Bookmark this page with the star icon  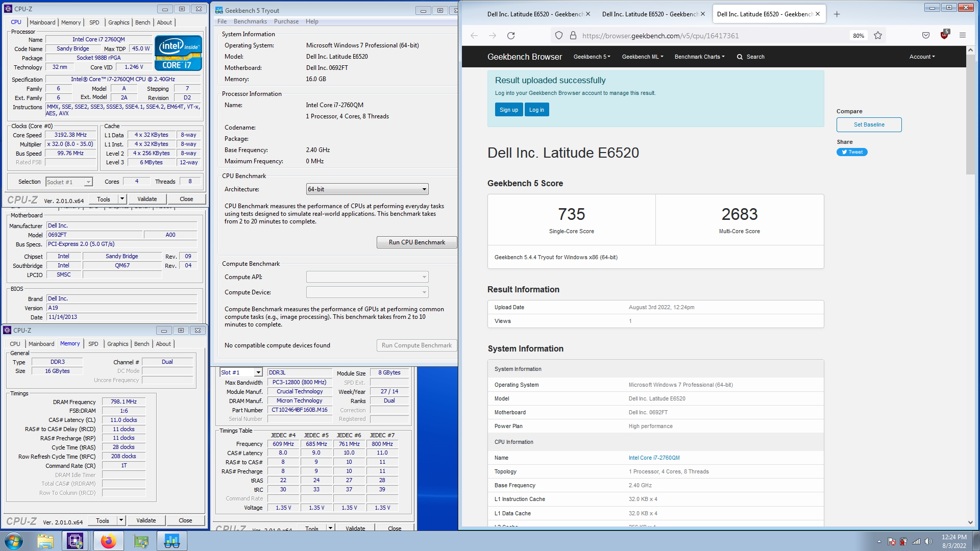(x=878, y=35)
